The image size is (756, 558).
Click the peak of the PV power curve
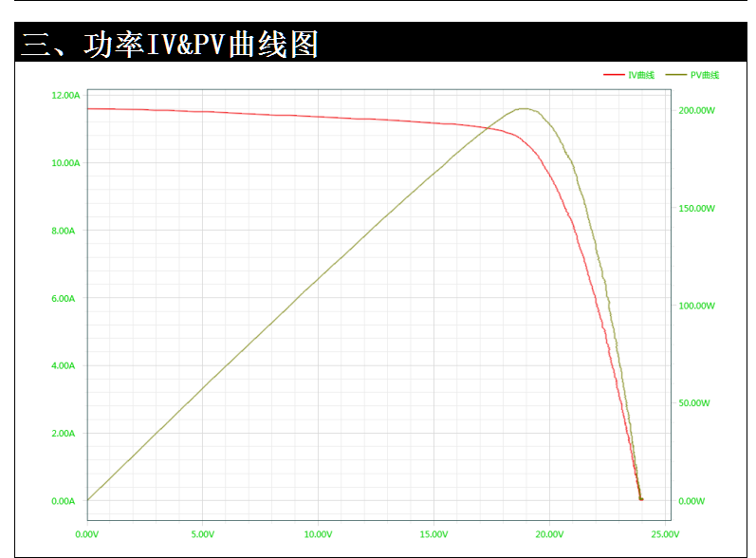pos(525,109)
